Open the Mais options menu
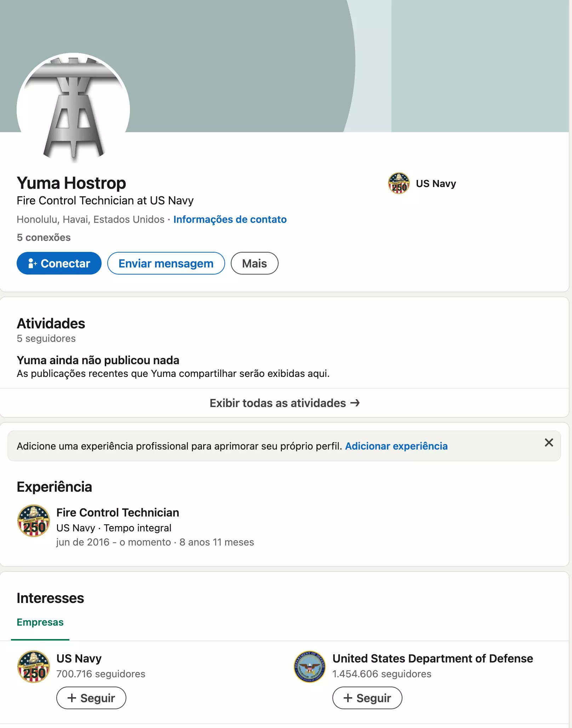This screenshot has width=572, height=728. [x=254, y=263]
